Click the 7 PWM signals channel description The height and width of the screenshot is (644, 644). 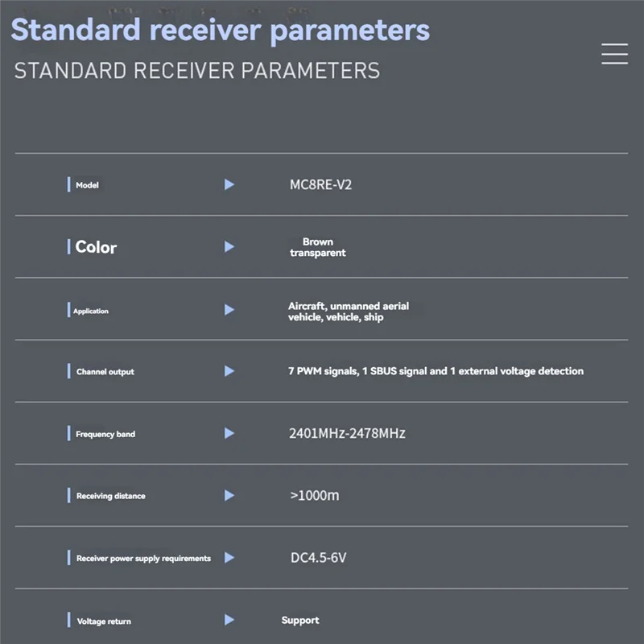pos(436,371)
